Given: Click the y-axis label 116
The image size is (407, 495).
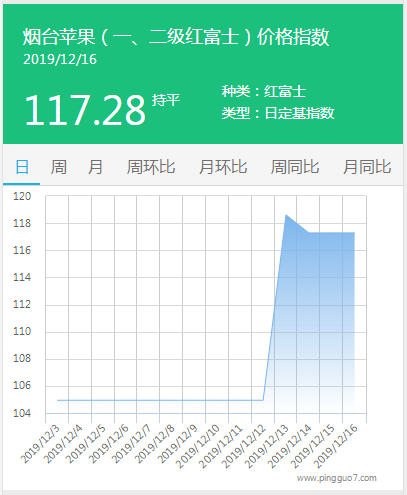Looking at the screenshot, I should click(x=22, y=250).
